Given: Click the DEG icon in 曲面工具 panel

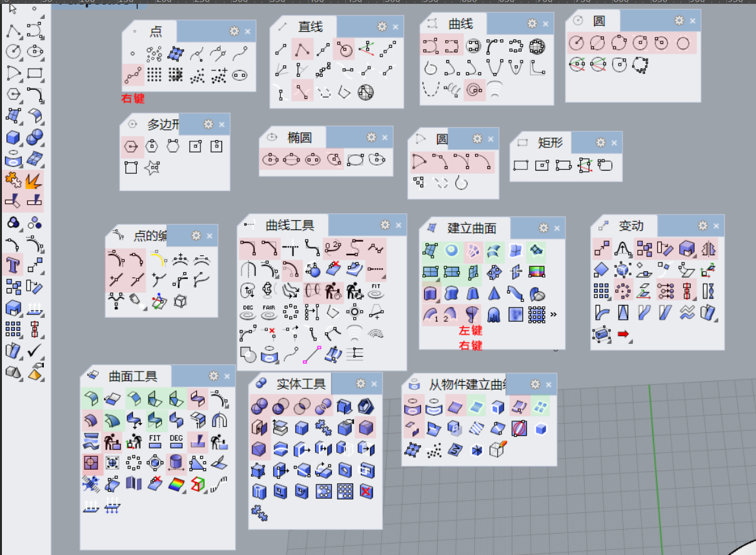Looking at the screenshot, I should (x=176, y=441).
